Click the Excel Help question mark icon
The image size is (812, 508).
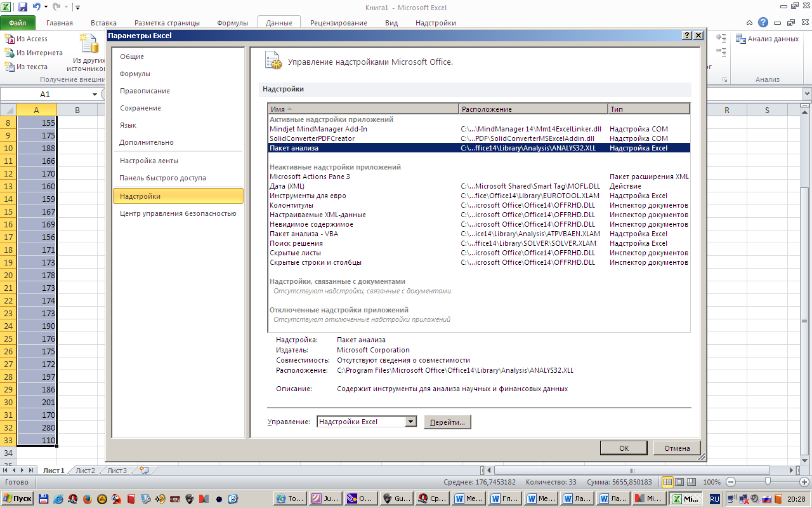[x=763, y=22]
